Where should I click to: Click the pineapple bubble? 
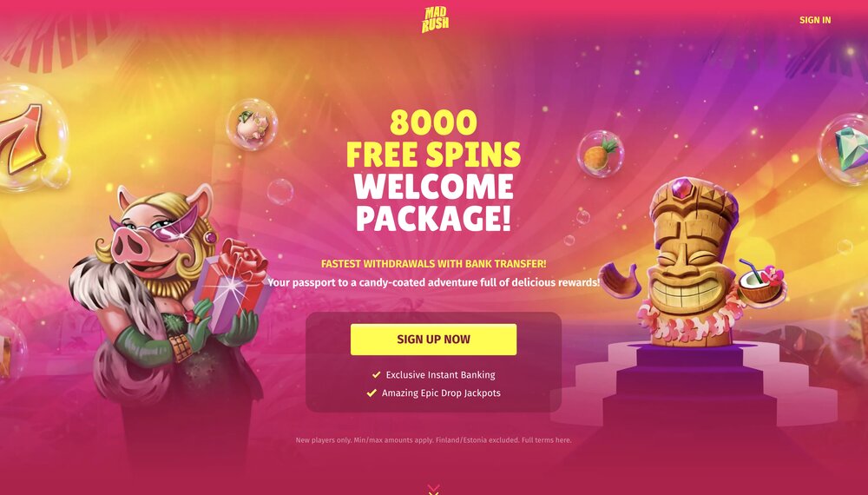(x=601, y=154)
